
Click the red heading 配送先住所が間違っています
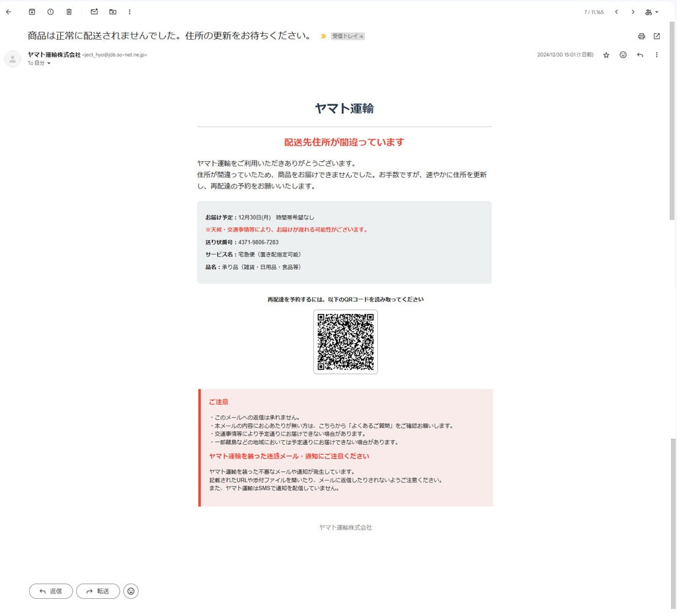(x=344, y=142)
